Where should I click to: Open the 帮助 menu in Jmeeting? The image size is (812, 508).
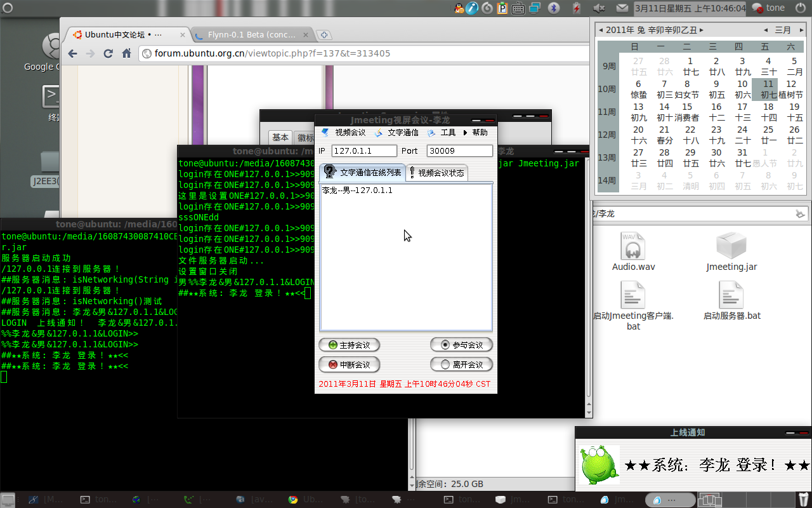click(x=476, y=133)
